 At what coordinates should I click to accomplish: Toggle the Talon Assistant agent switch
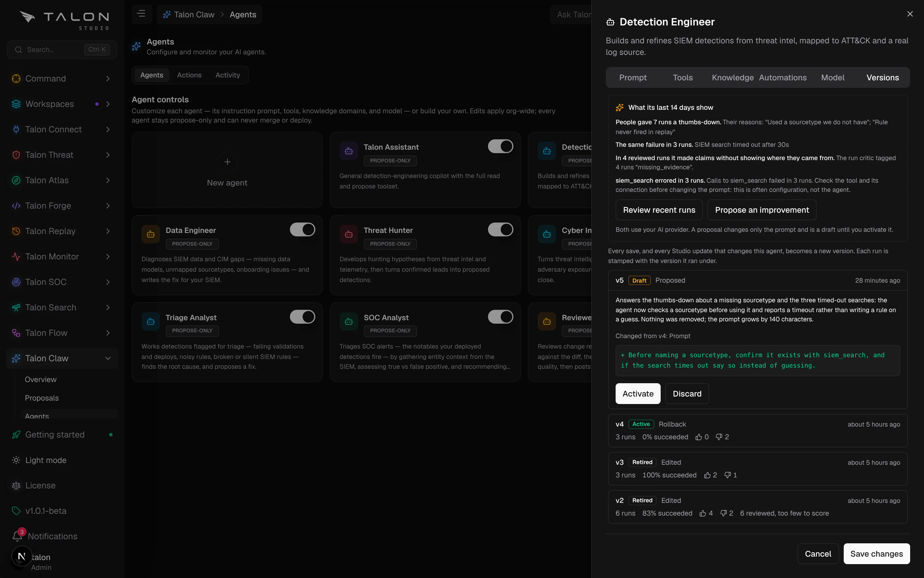[x=501, y=146]
